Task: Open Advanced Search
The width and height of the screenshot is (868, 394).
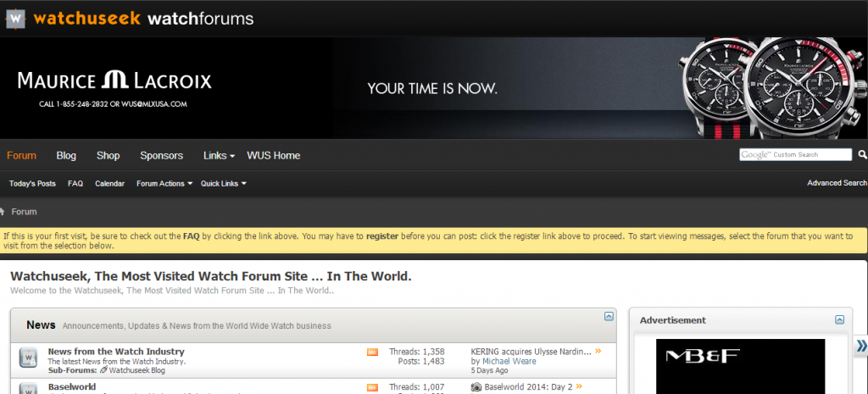Action: tap(837, 183)
